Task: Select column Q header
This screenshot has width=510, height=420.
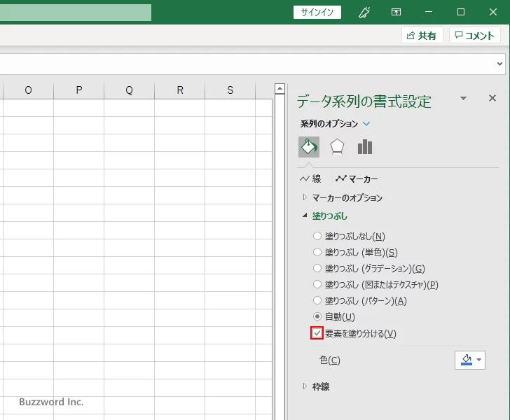Action: coord(129,90)
